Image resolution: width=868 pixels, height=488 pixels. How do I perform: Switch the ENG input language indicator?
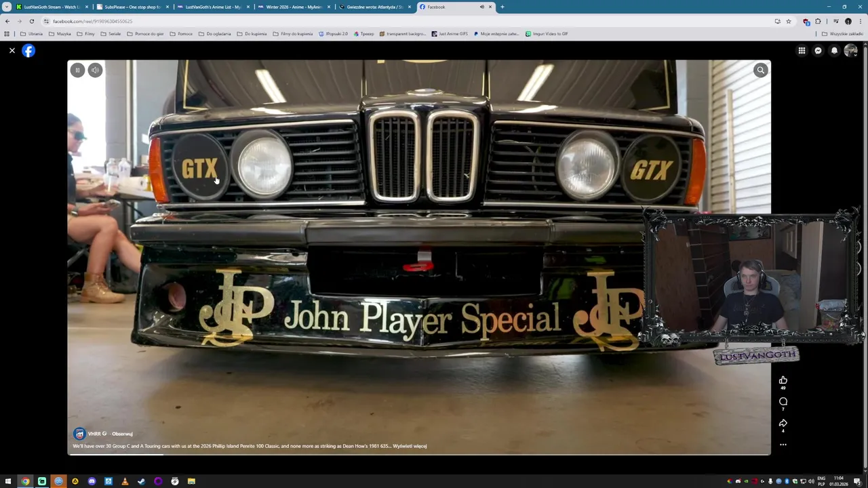point(821,481)
